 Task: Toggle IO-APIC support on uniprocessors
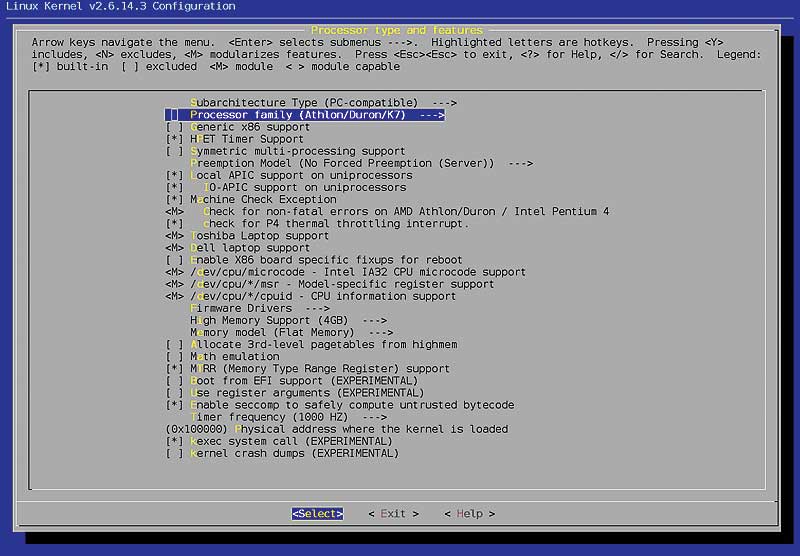click(x=286, y=187)
